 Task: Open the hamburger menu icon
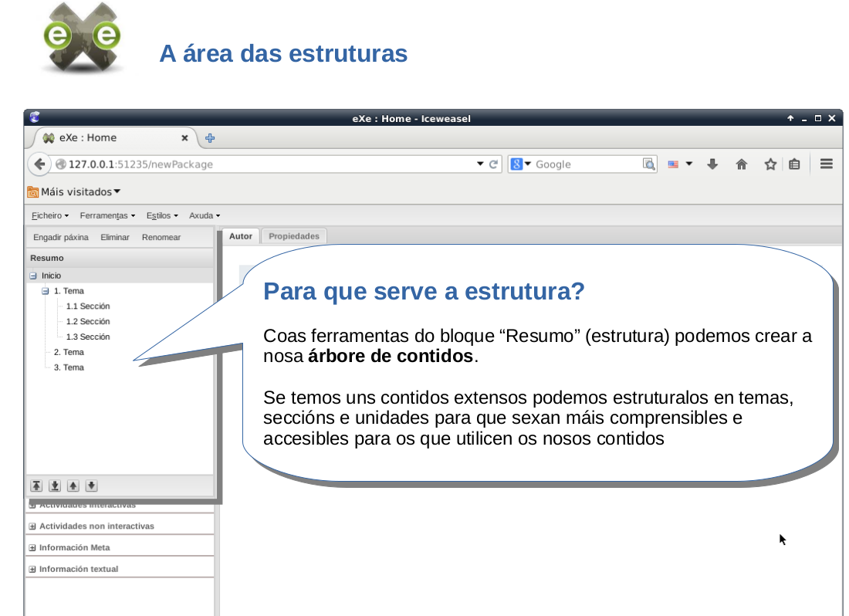click(x=826, y=164)
